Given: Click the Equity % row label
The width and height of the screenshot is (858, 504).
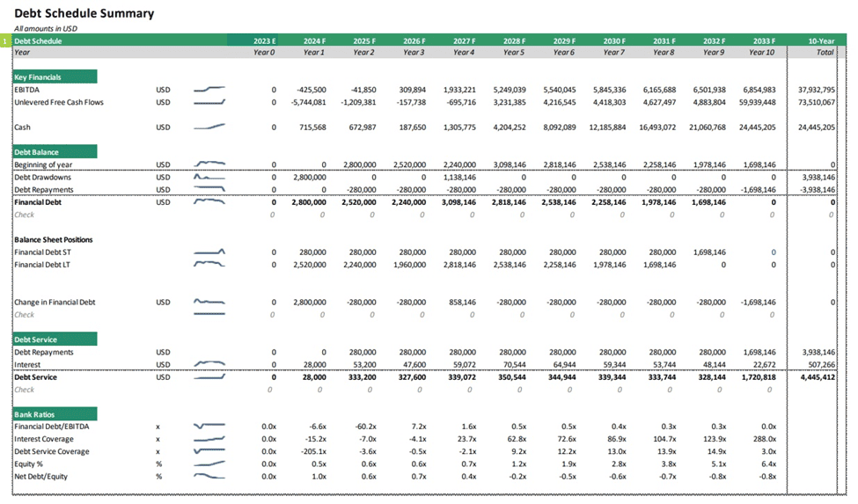Looking at the screenshot, I should coord(28,464).
